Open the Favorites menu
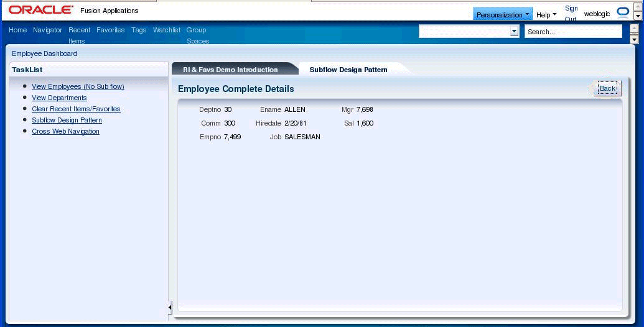The width and height of the screenshot is (644, 327). click(x=111, y=30)
